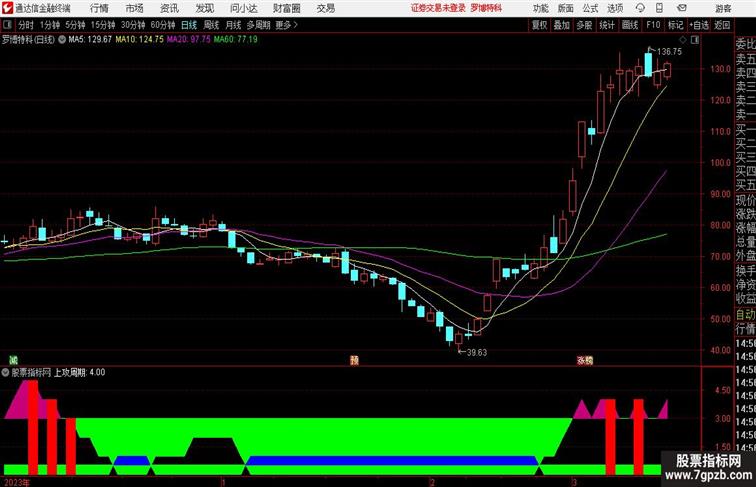Click the MA60: 77.19 value label
This screenshot has height=487, width=756.
235,40
